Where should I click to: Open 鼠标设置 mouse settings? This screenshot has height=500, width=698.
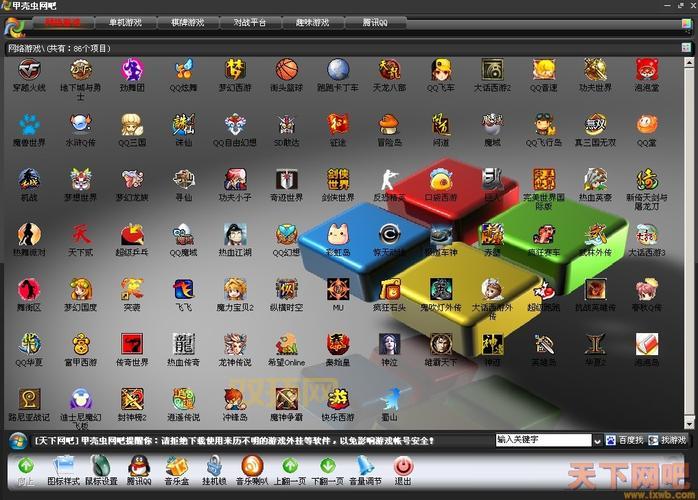point(102,466)
